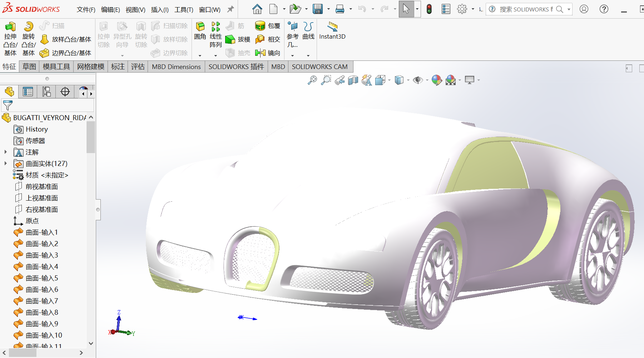Switch to the 模具工具 tab
644x358 pixels.
(56, 67)
